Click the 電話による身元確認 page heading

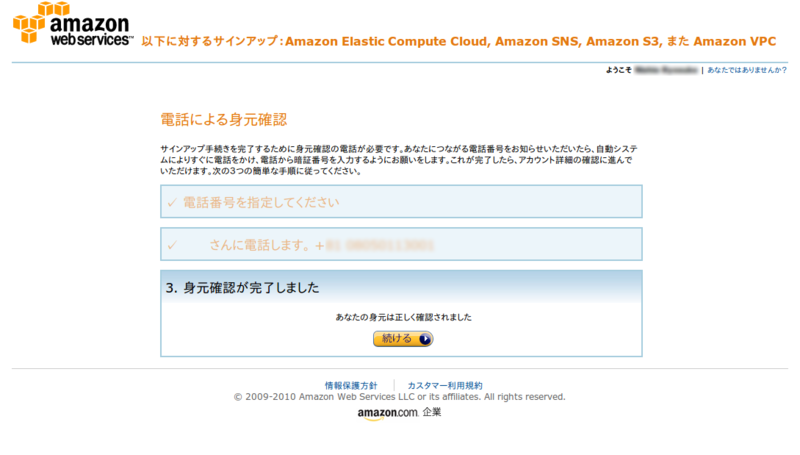pos(223,120)
